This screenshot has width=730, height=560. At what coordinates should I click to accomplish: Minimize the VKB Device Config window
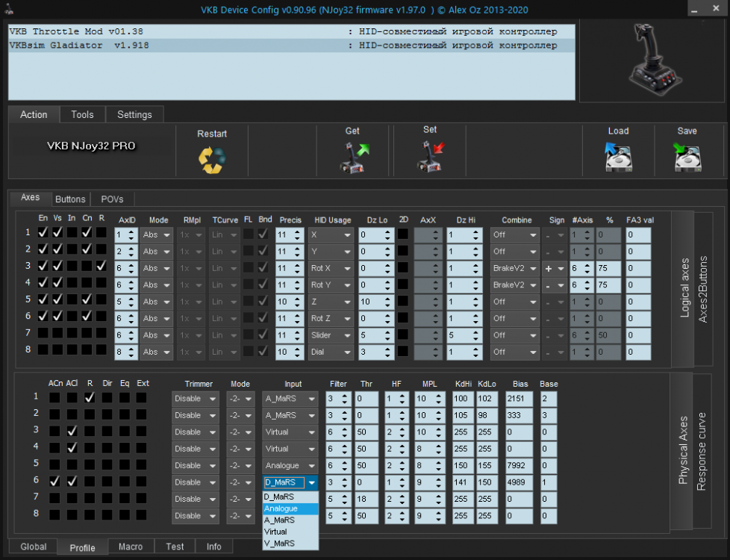(694, 9)
